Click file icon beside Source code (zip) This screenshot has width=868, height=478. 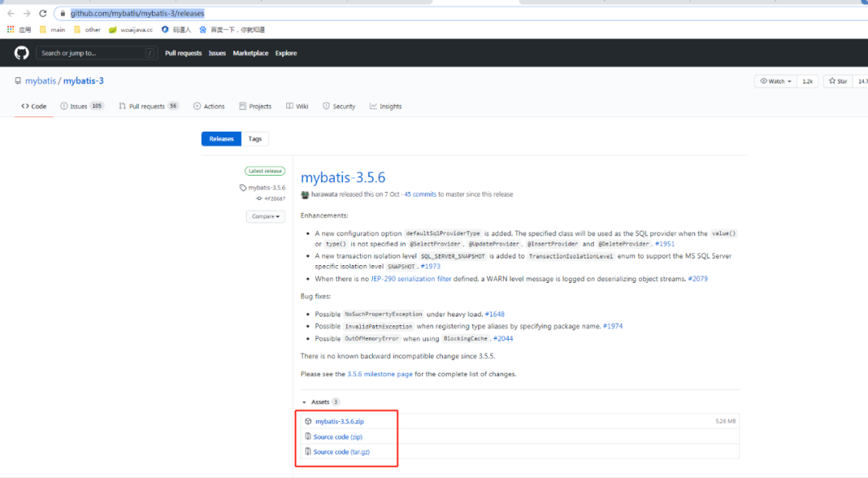click(309, 436)
